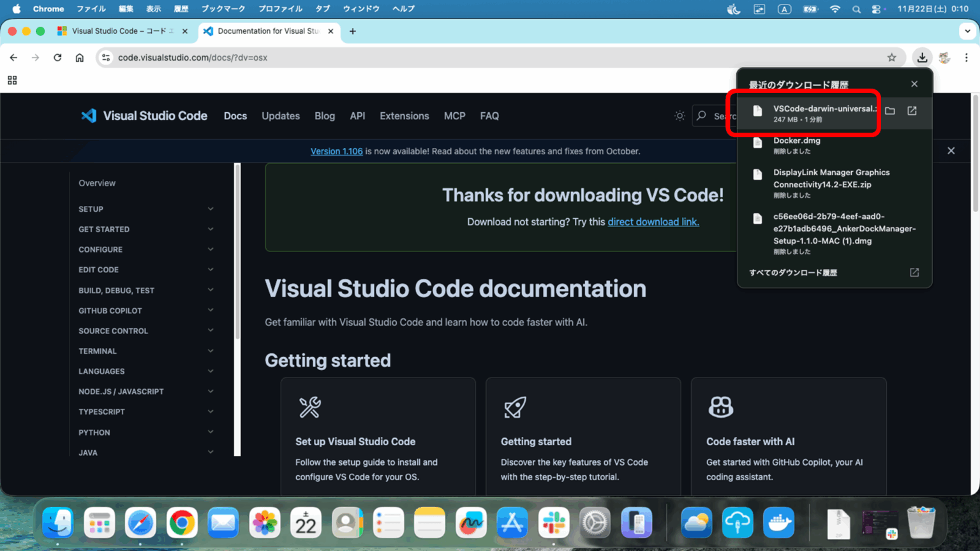Open the 履歴 menu in menu bar
The image size is (980, 551).
coord(181,8)
